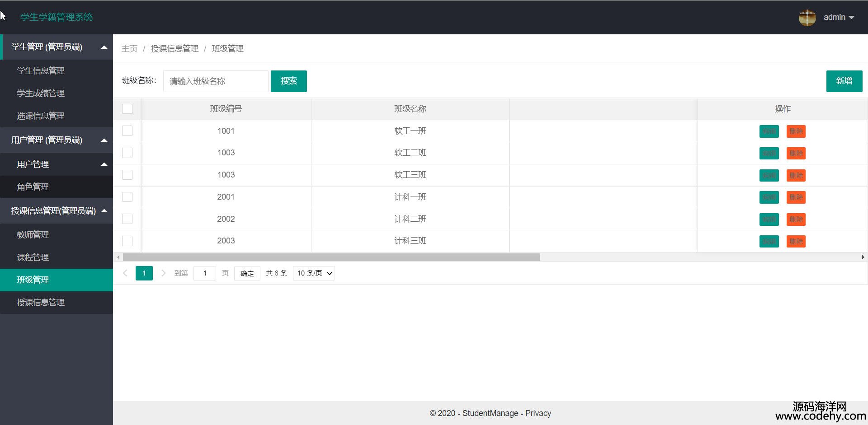
Task: Delete the 计科一班 row
Action: [x=796, y=197]
